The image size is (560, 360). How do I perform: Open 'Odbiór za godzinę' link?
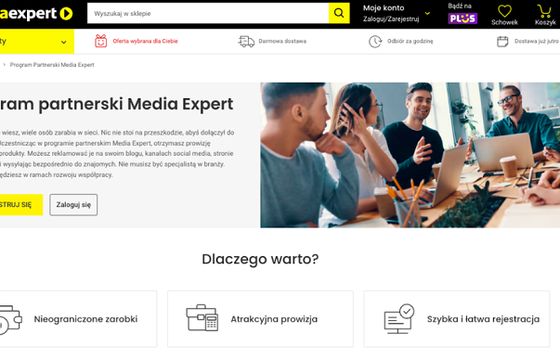click(410, 41)
